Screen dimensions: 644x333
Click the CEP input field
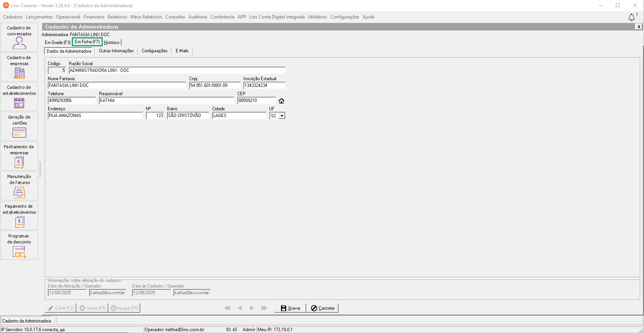click(257, 100)
